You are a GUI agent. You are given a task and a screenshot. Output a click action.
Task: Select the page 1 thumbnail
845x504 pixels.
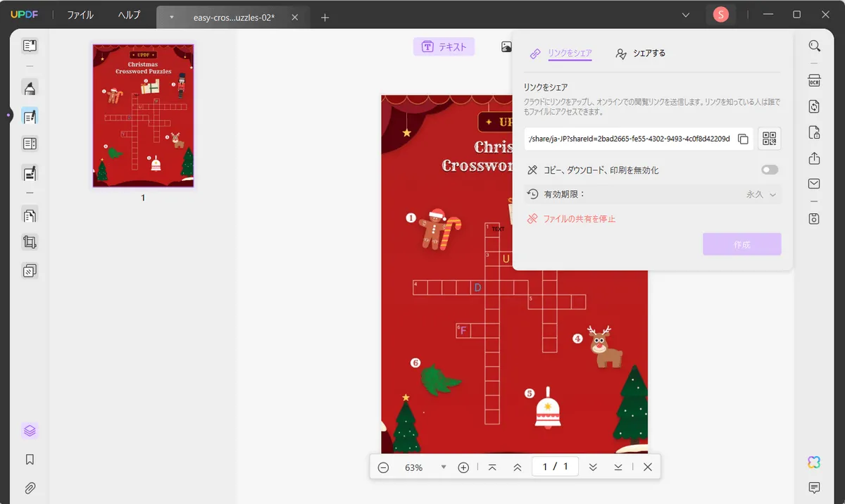(143, 116)
